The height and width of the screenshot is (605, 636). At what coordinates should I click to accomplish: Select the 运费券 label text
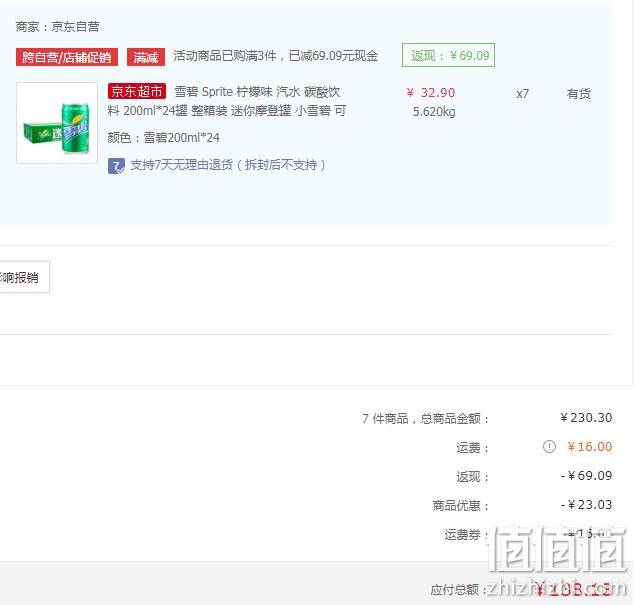(x=466, y=535)
